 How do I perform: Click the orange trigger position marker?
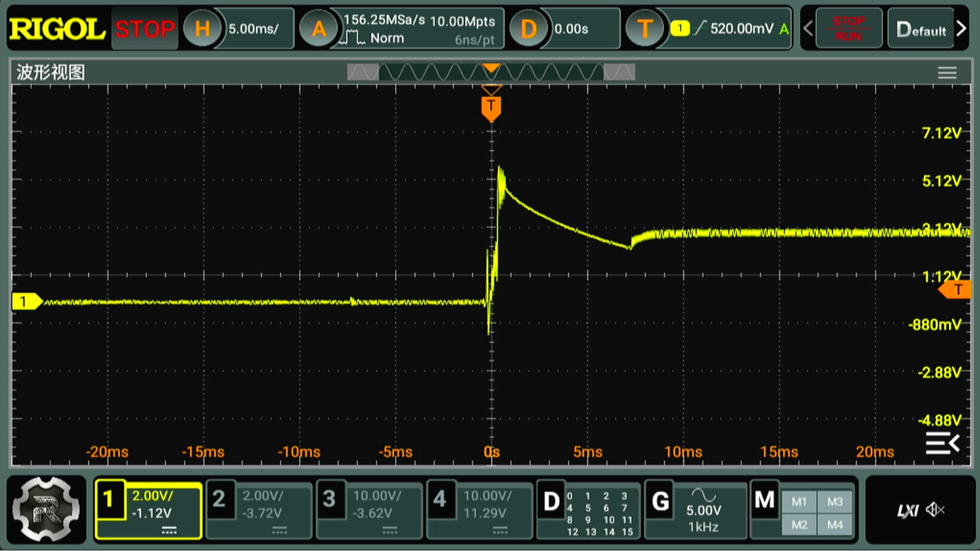(x=491, y=108)
